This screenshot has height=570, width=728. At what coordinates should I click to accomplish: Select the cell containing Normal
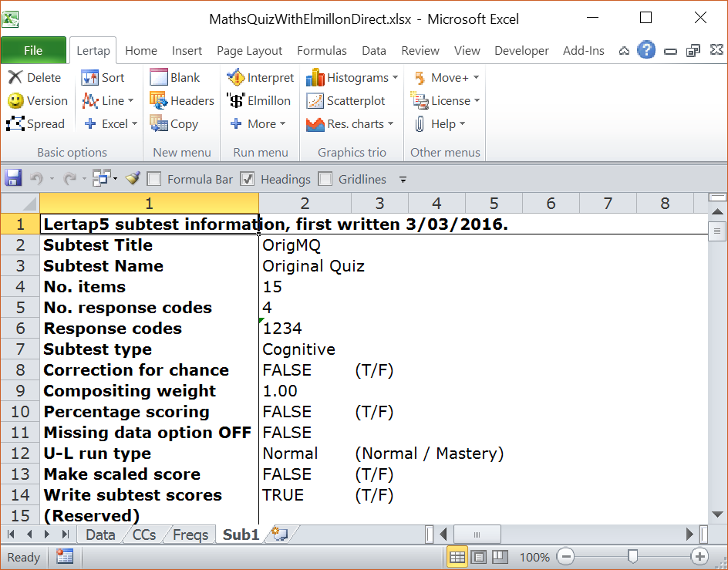pos(305,453)
